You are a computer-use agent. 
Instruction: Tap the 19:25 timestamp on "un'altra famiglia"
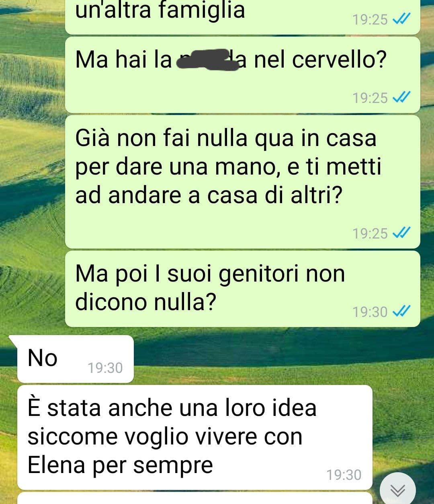coord(370,19)
